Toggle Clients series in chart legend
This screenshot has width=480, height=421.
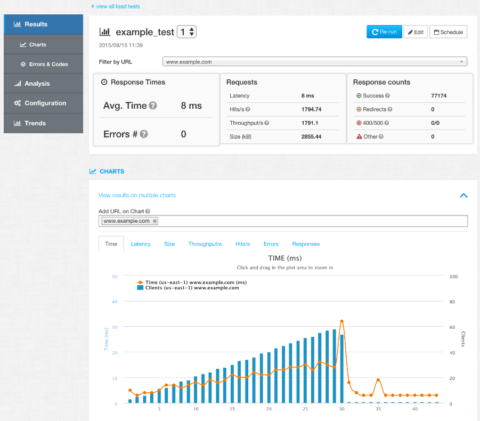coord(188,288)
